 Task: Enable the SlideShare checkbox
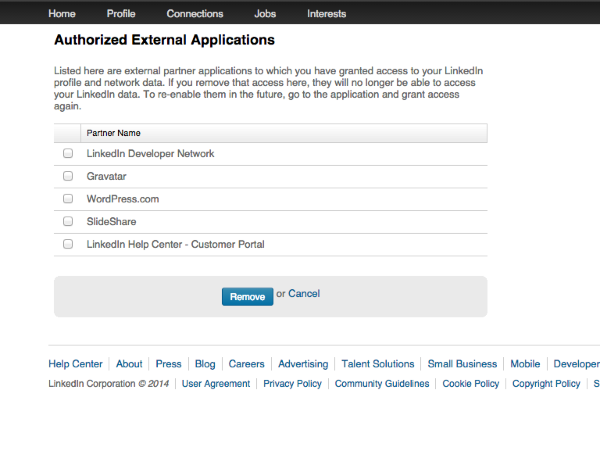coord(68,221)
